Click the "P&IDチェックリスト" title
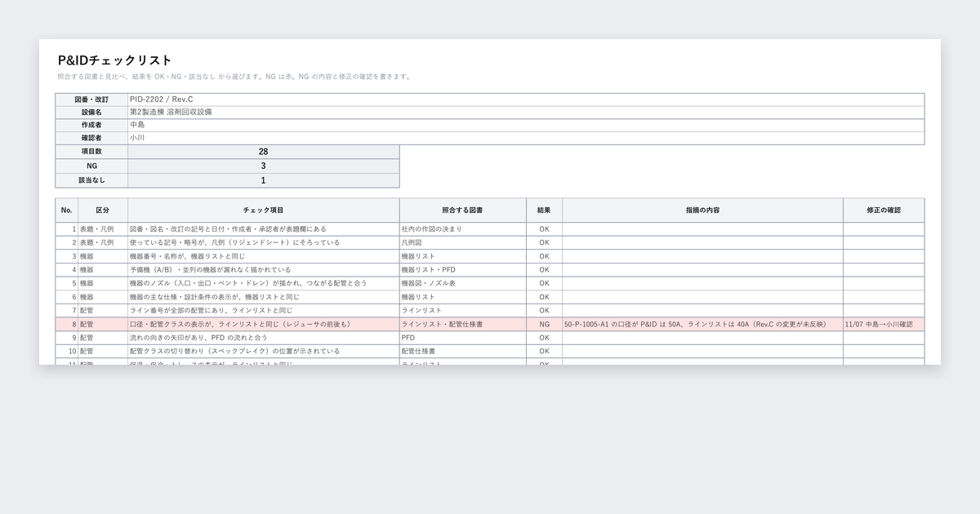The height and width of the screenshot is (514, 980). coord(115,60)
